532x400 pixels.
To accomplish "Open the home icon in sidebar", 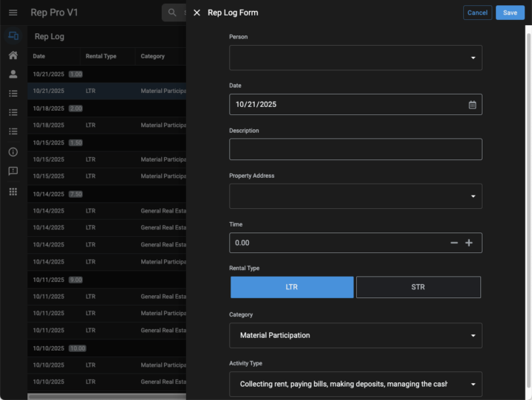I will pos(13,55).
